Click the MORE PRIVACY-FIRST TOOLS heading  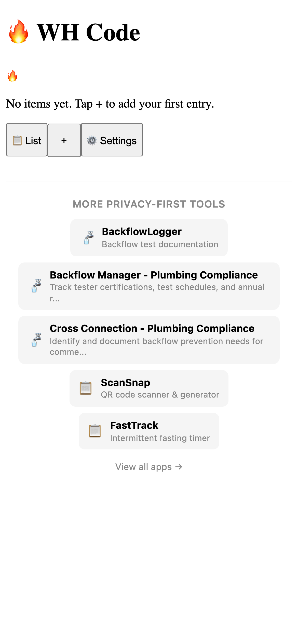[x=149, y=204]
